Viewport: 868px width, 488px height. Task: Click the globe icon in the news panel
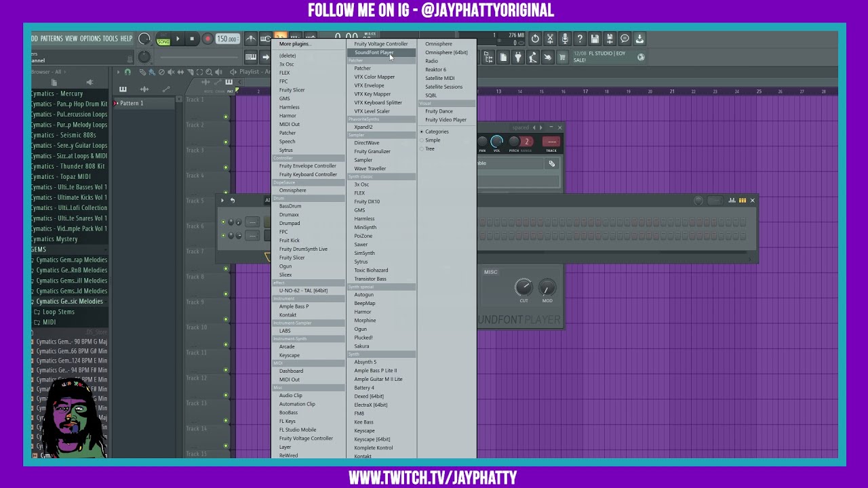pos(641,57)
